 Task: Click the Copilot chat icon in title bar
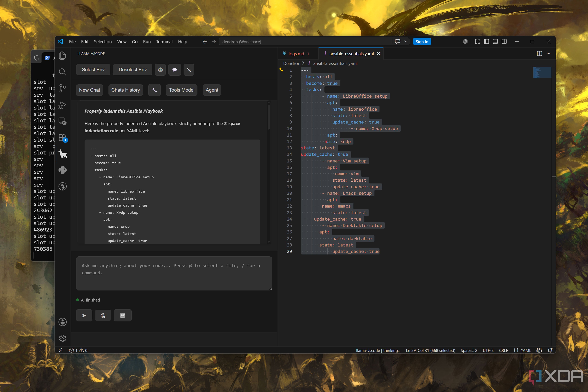tap(397, 42)
